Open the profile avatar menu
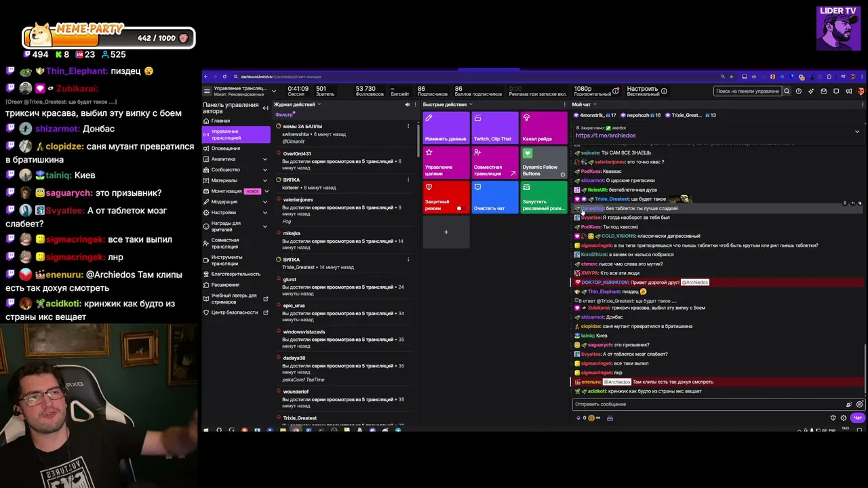Viewport: 868px width, 488px height. pos(861,91)
